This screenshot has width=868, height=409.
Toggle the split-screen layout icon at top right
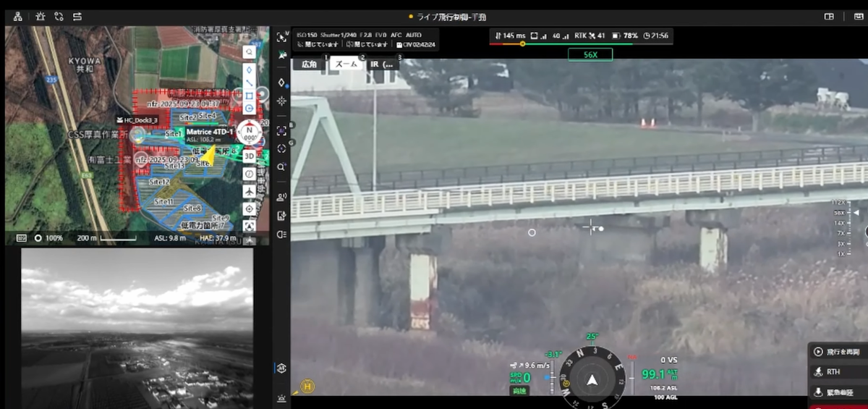coord(829,16)
